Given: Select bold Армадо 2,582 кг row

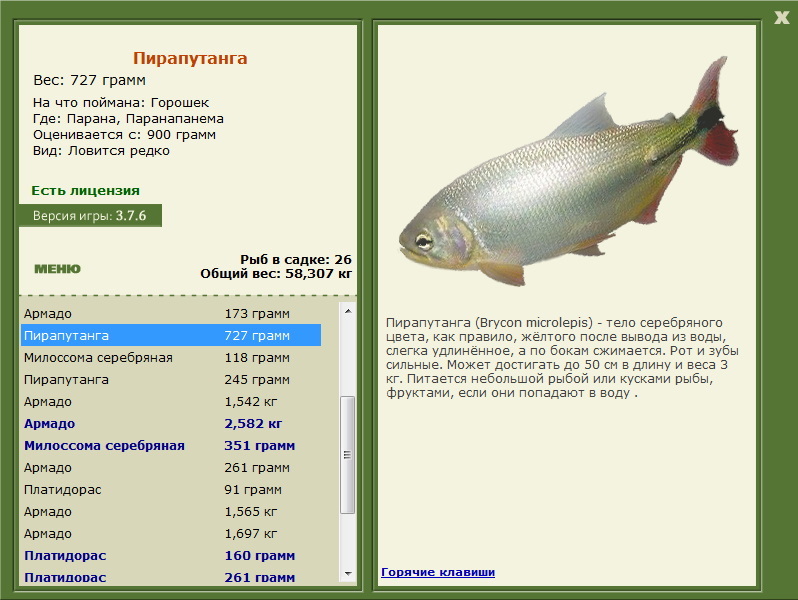Looking at the screenshot, I should pyautogui.click(x=171, y=423).
